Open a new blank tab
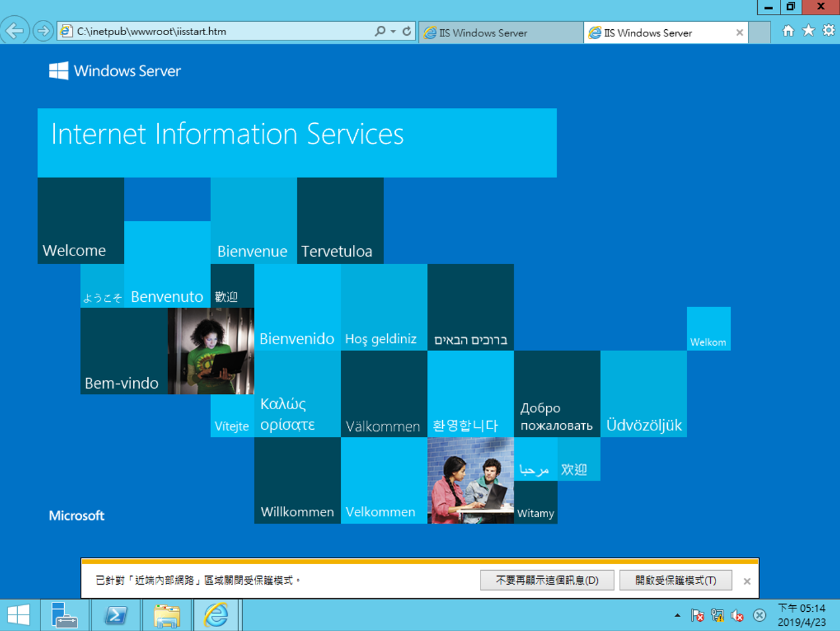The width and height of the screenshot is (840, 631). click(x=759, y=32)
